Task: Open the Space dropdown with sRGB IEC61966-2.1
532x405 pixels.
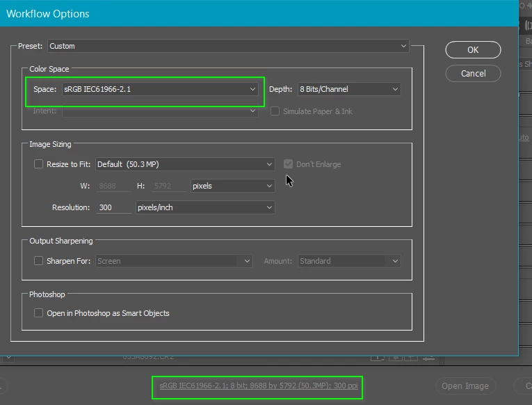Action: 160,89
